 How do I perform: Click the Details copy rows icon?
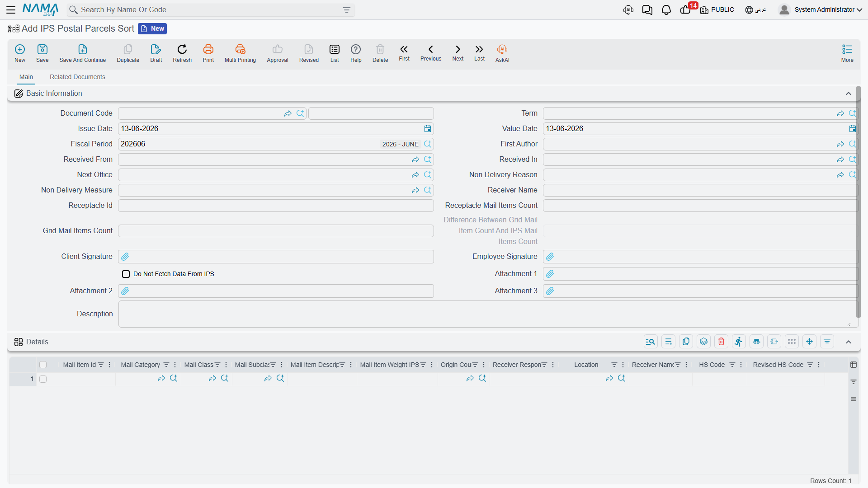click(686, 342)
